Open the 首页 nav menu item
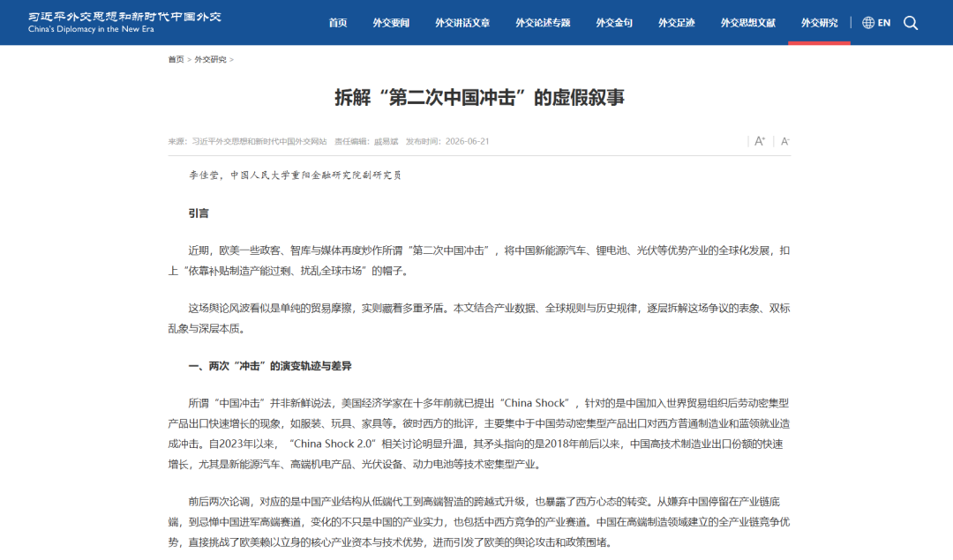This screenshot has height=560, width=953. click(338, 23)
